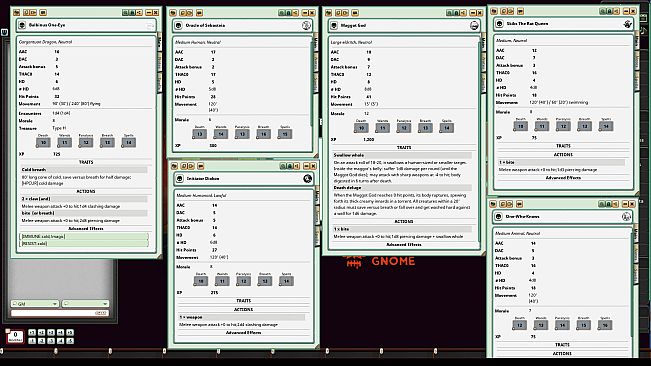651x366 pixels.
Task: Click the link icon in Oracle of Sebastain window
Action: click(282, 13)
